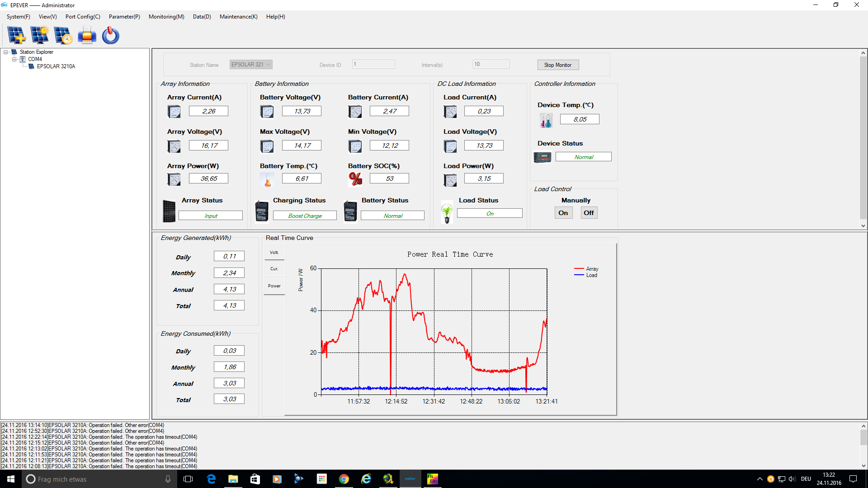Turn the load On manually
This screenshot has width=868, height=488.
pyautogui.click(x=563, y=213)
